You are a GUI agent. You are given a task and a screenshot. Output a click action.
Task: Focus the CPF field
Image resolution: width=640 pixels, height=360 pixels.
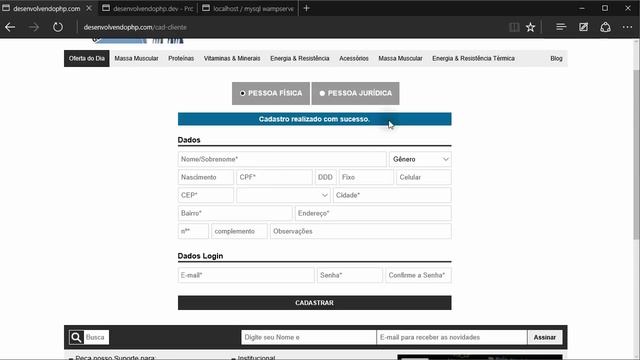(274, 177)
